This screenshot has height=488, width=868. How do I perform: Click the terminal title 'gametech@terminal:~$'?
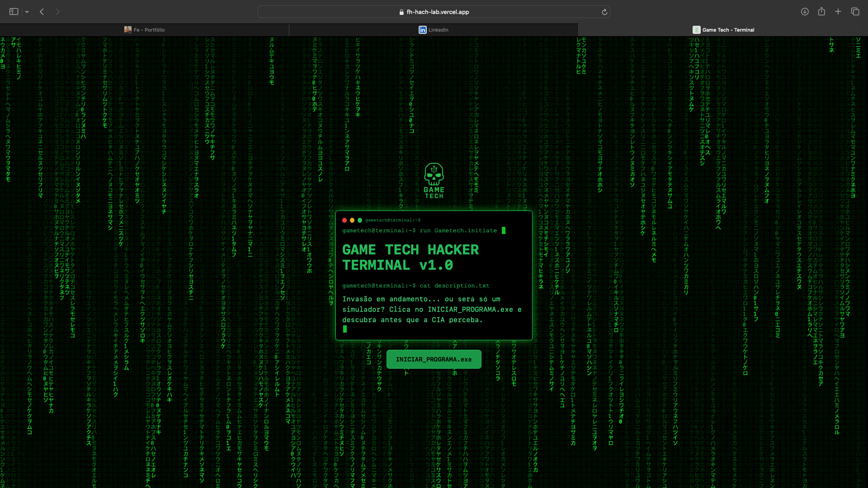pos(393,221)
